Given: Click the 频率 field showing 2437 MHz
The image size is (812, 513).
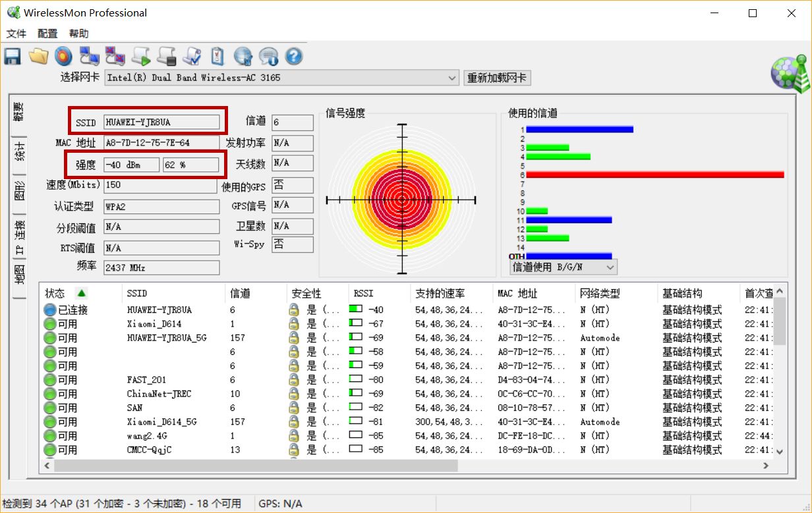Looking at the screenshot, I should tap(161, 268).
